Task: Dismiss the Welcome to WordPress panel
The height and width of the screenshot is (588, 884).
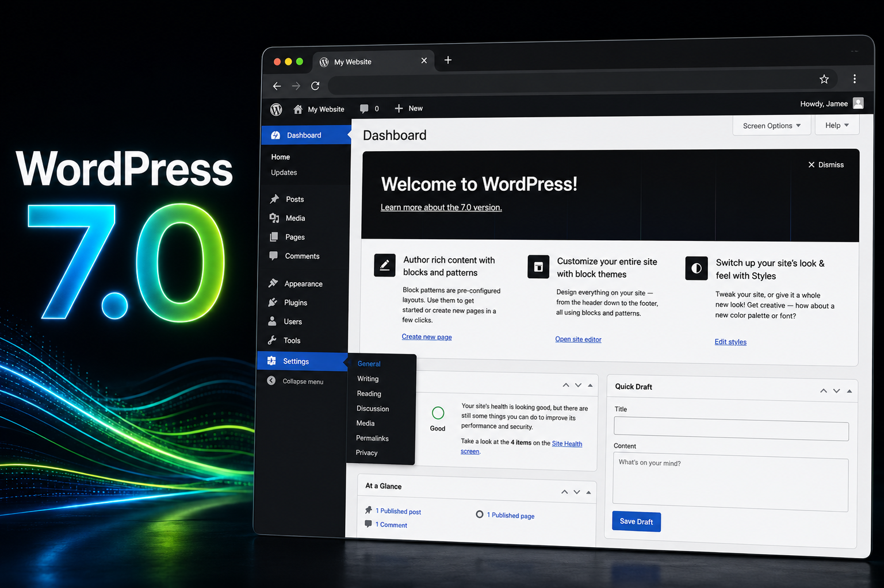Action: [826, 164]
